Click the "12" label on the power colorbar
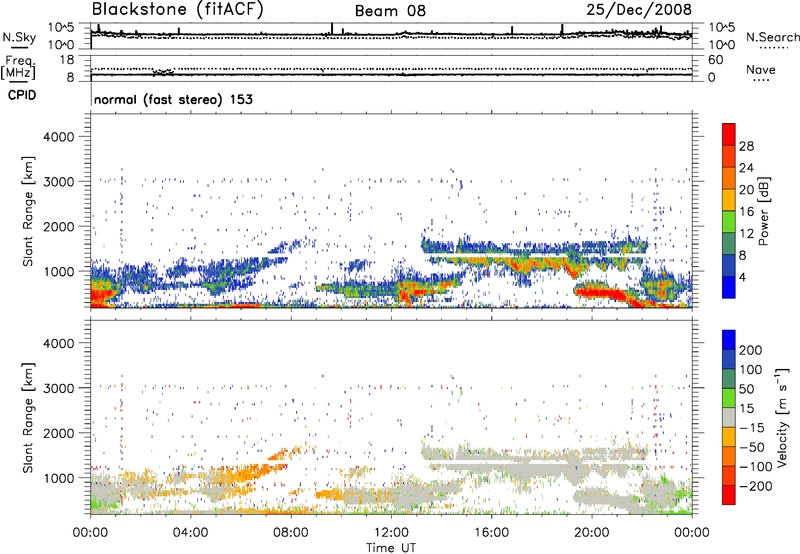This screenshot has height=554, width=800. tap(746, 234)
